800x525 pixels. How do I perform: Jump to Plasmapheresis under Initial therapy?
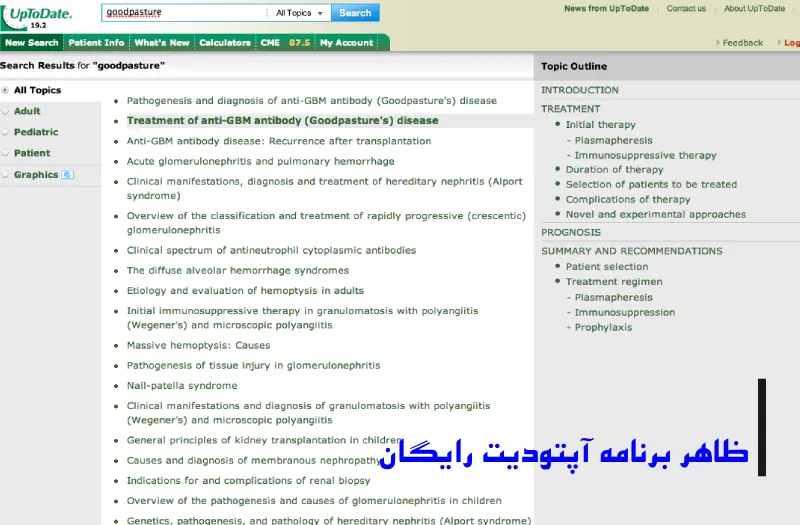[613, 140]
